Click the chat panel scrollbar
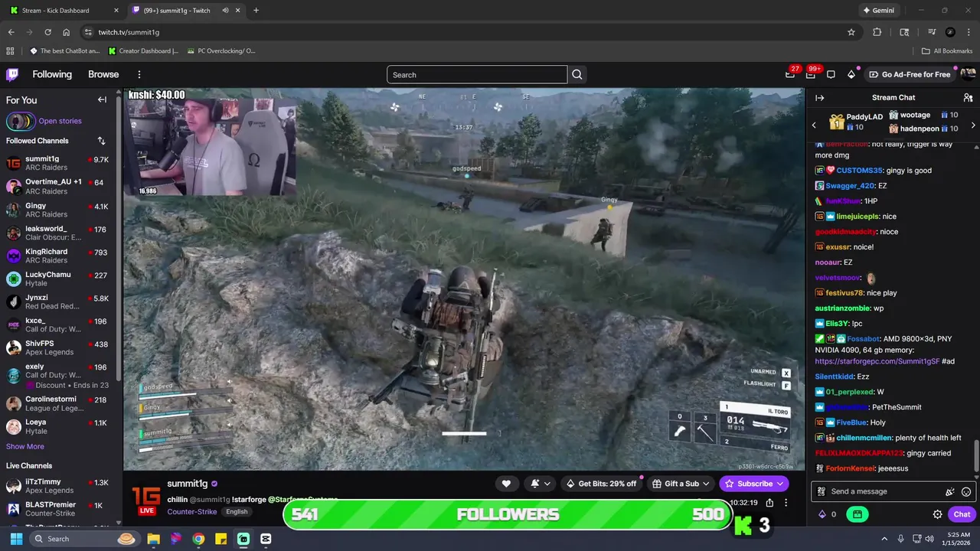This screenshot has height=551, width=980. (976, 457)
